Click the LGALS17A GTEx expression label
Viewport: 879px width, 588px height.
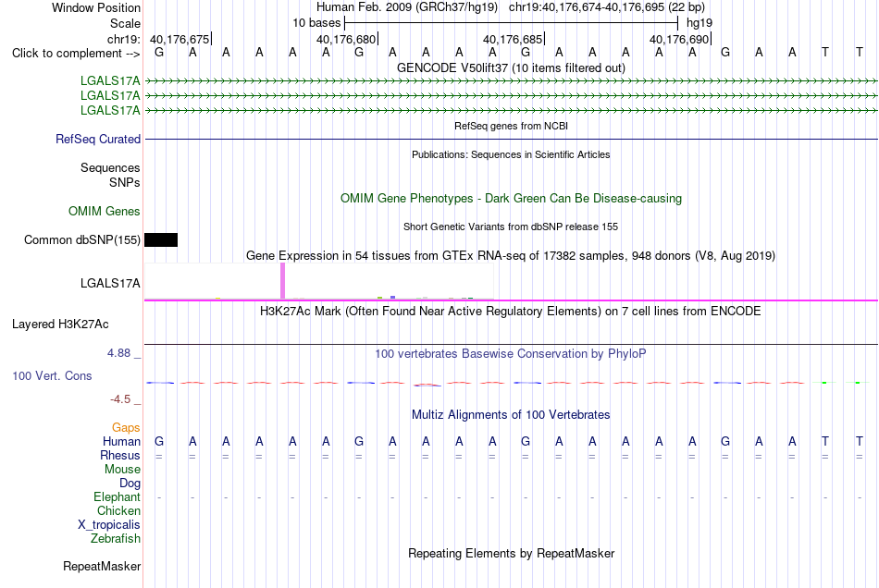coord(110,283)
